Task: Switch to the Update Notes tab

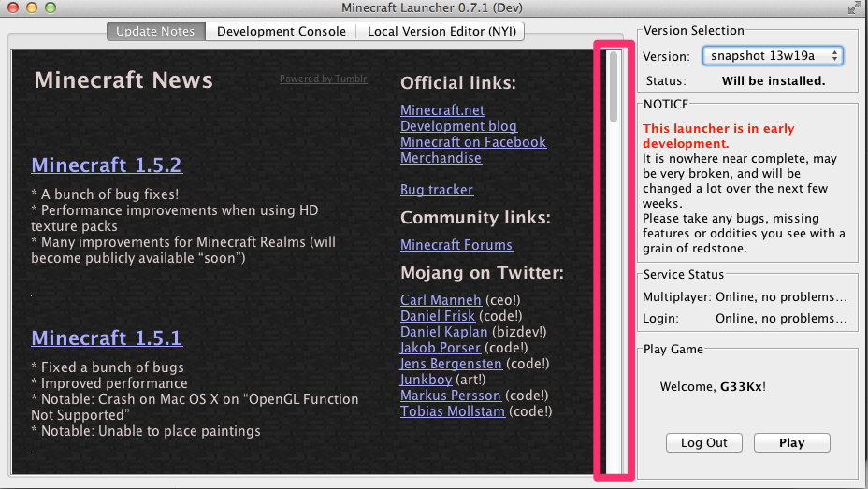Action: click(x=155, y=32)
